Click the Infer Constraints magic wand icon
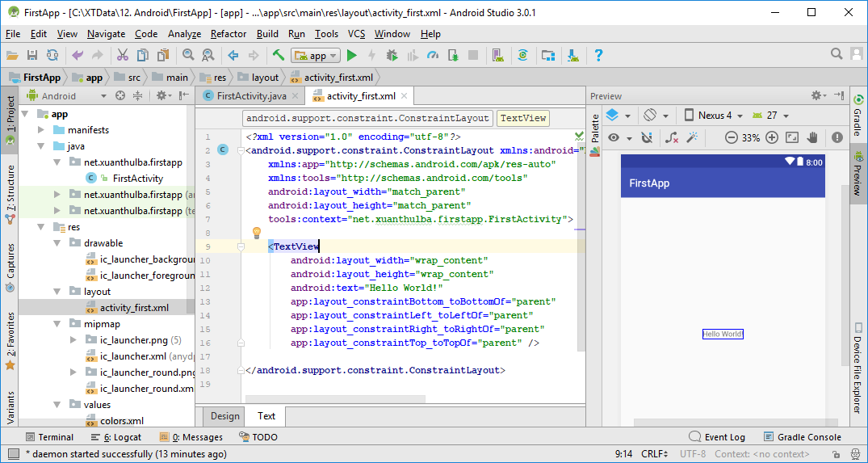 pyautogui.click(x=691, y=137)
